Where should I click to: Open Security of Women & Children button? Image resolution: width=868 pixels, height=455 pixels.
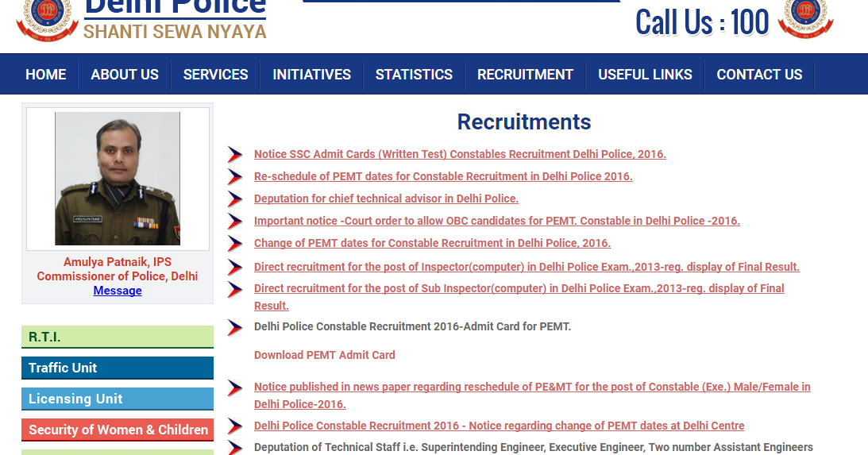click(118, 430)
